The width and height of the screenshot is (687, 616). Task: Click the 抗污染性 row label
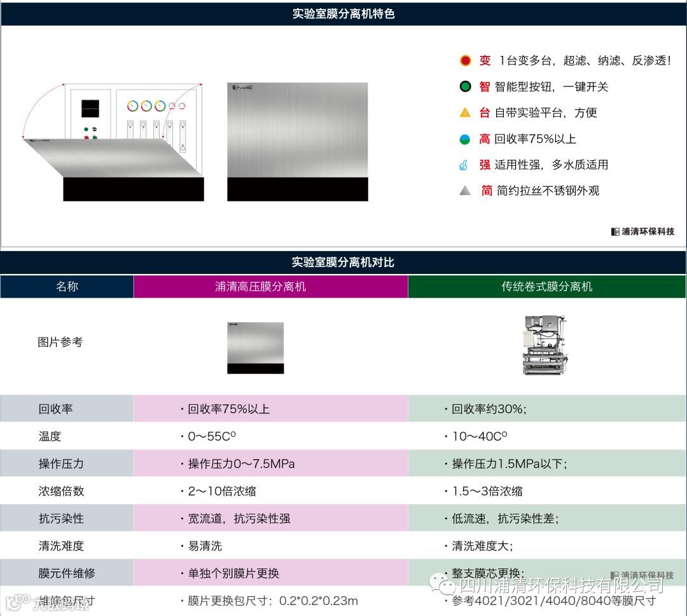click(61, 518)
